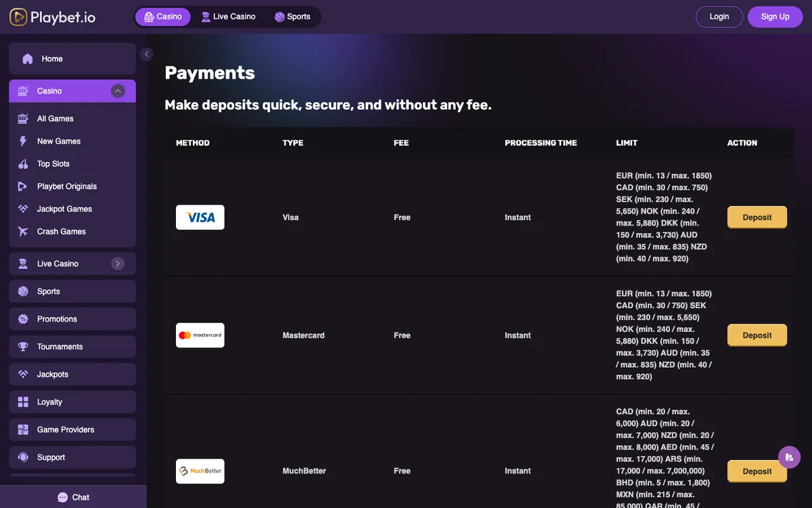This screenshot has width=812, height=508.
Task: Click the Visa logo thumbnail
Action: [x=200, y=217]
